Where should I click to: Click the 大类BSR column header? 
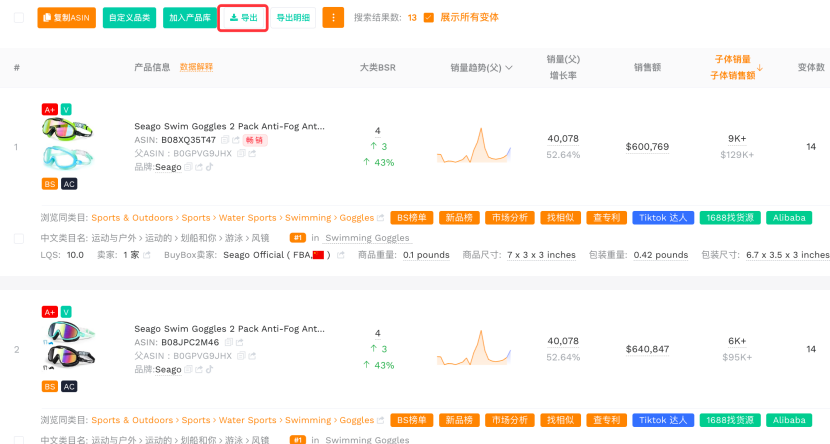point(377,67)
